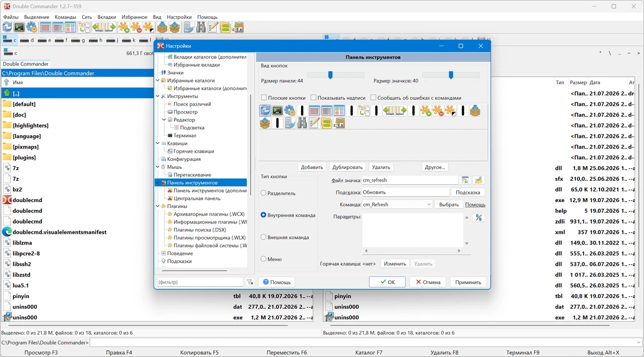
Task: Select the binoculars button in the toolbar editor
Action: point(302,123)
